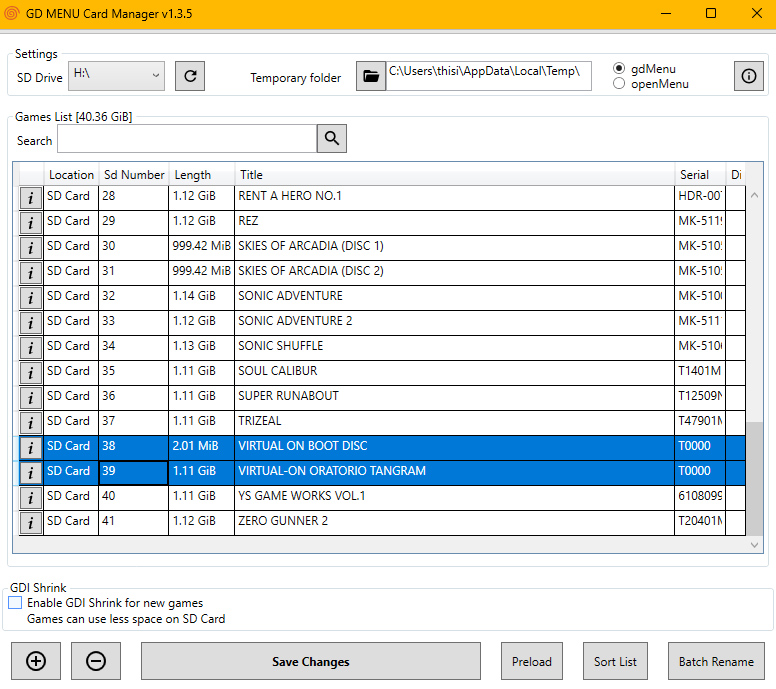Click the Temporary folder path field

[x=488, y=76]
